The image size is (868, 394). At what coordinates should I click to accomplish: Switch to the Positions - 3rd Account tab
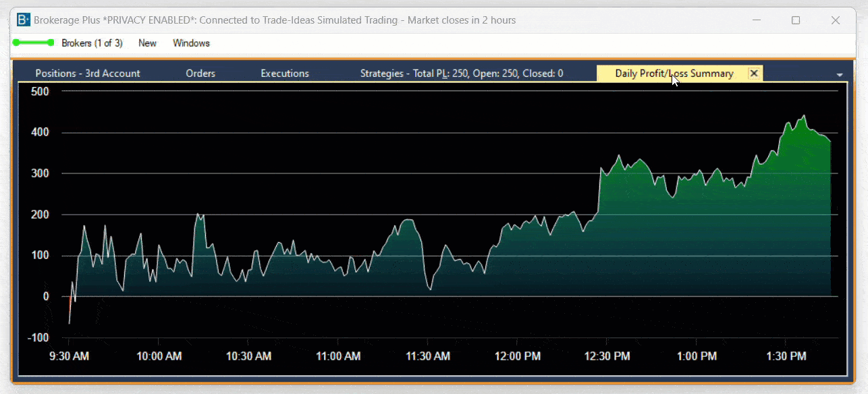tap(88, 74)
